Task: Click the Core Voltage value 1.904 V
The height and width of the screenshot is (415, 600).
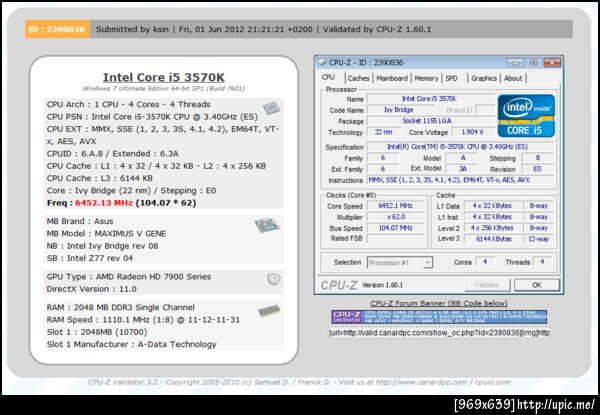Action: (473, 132)
